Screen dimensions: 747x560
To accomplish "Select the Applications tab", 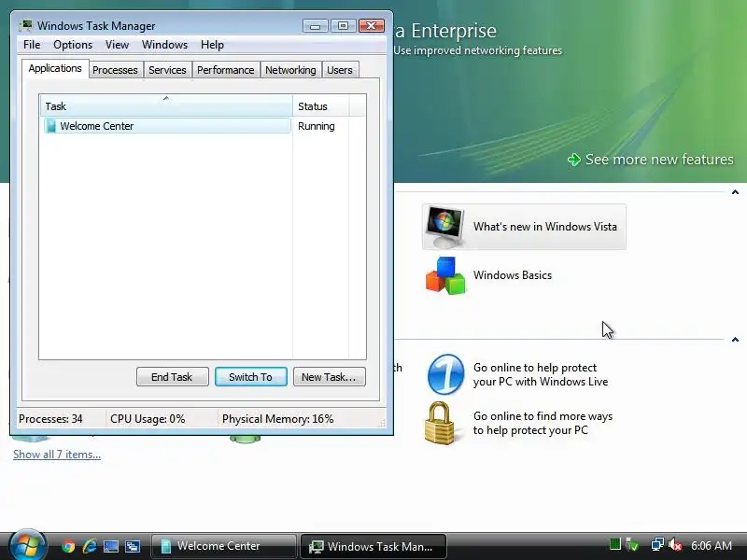I will coord(55,68).
